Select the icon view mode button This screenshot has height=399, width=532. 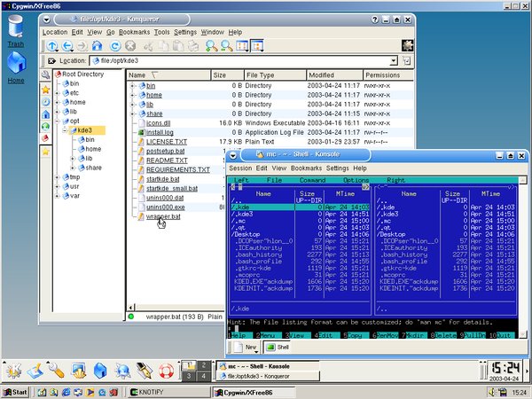click(242, 45)
